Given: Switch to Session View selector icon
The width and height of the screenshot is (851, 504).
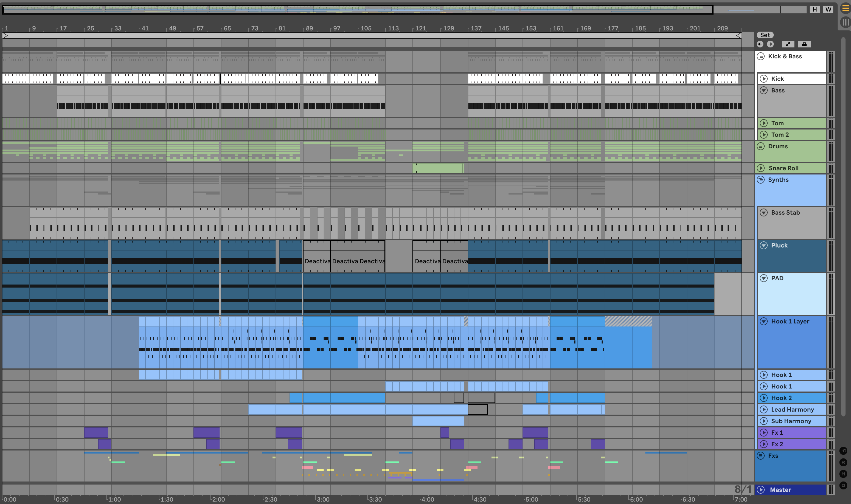Looking at the screenshot, I should [845, 22].
